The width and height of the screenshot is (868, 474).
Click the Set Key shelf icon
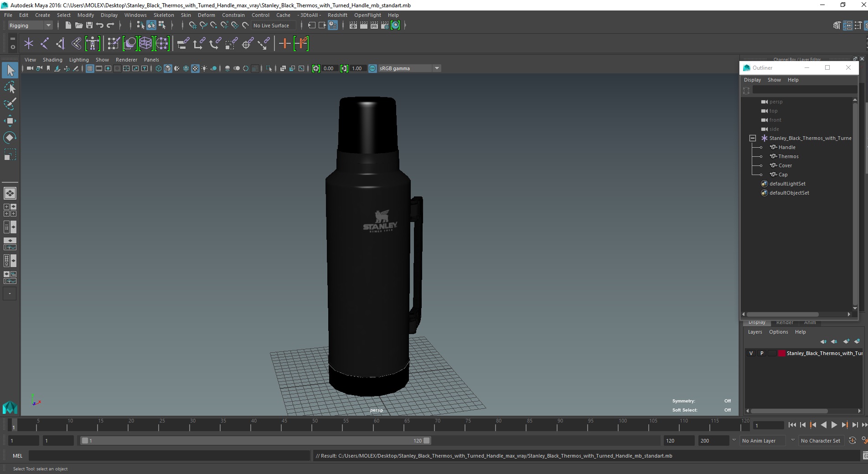coord(284,44)
